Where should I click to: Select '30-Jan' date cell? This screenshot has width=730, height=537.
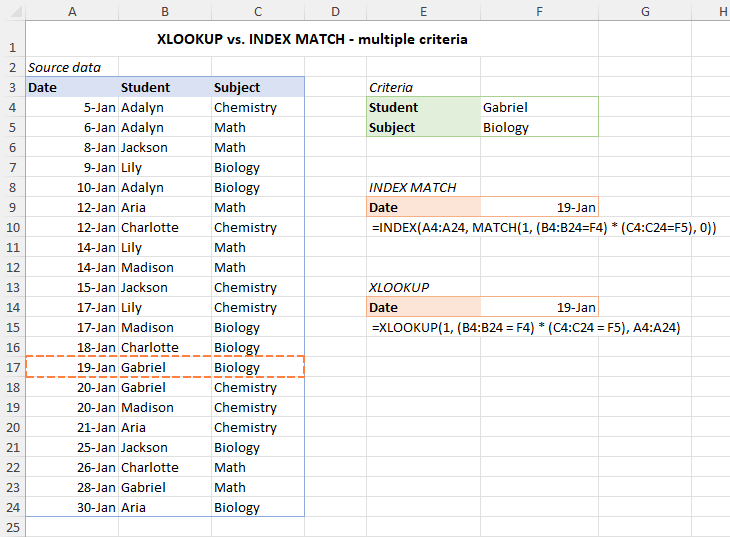coord(72,508)
